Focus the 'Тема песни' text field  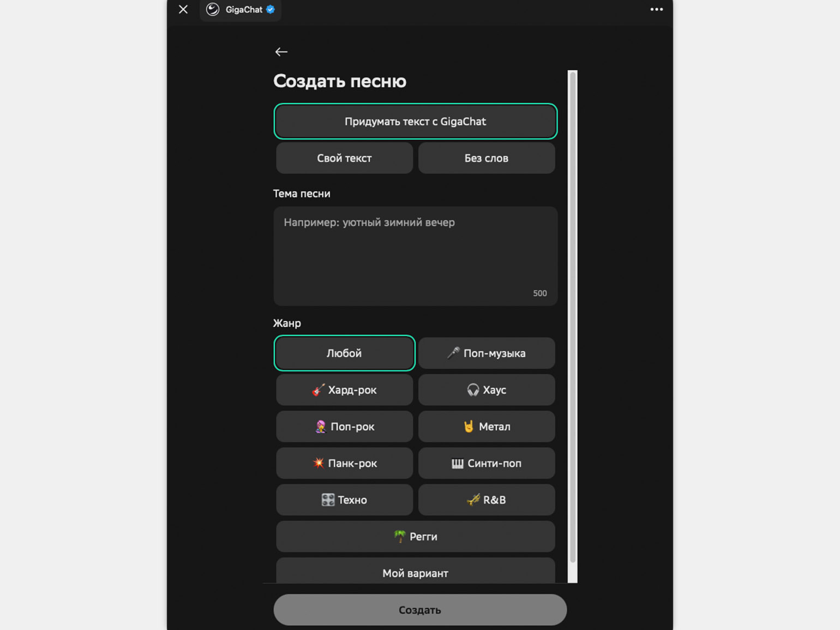click(415, 255)
